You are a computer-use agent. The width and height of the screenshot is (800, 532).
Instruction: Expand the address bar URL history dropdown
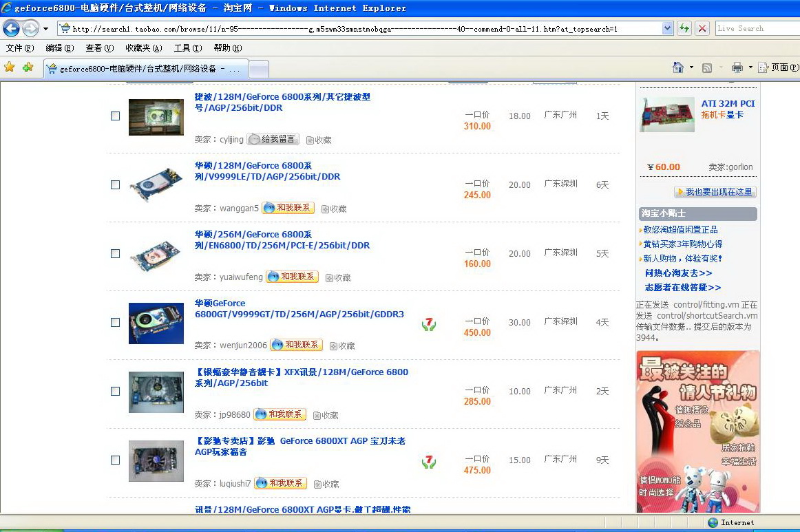[x=667, y=29]
